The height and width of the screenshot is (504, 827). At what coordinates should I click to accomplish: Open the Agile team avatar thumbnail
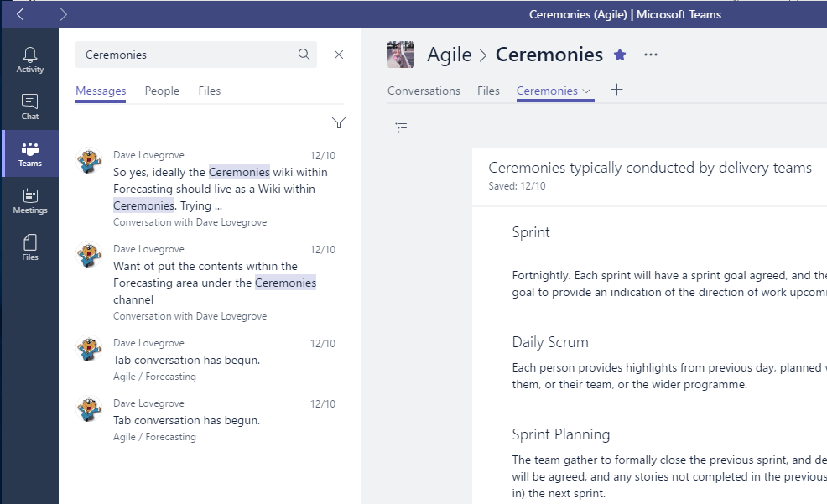(401, 55)
